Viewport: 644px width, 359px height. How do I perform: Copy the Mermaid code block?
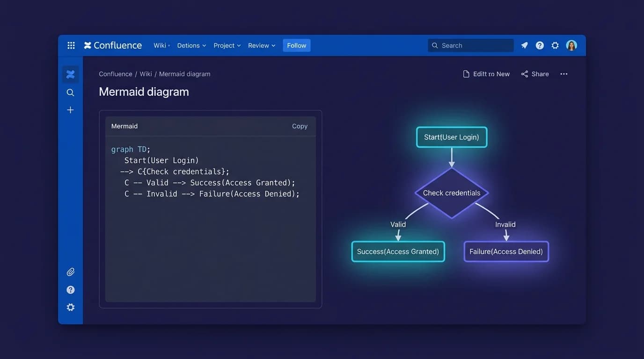coord(300,126)
